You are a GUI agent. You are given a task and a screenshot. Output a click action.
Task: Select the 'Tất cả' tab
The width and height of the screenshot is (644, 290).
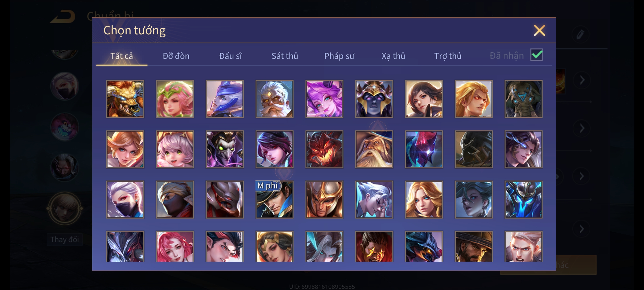click(122, 56)
